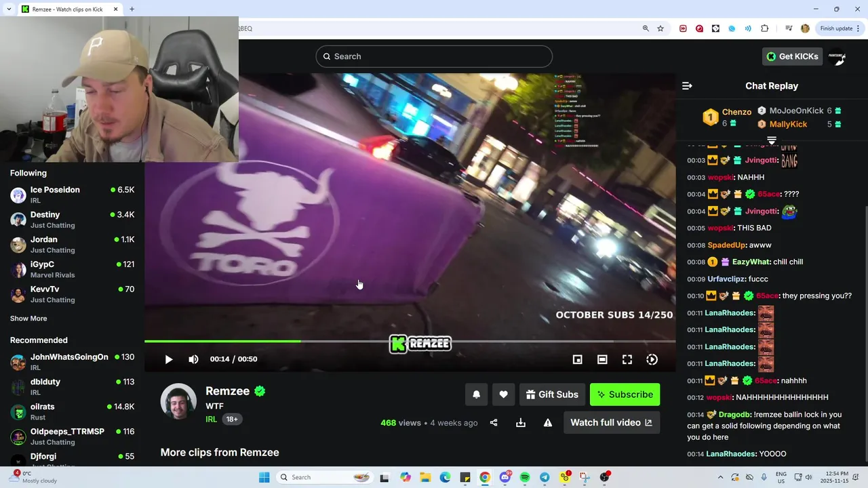This screenshot has width=868, height=488.
Task: Expand the chat leaderboard chevron
Action: 772,140
